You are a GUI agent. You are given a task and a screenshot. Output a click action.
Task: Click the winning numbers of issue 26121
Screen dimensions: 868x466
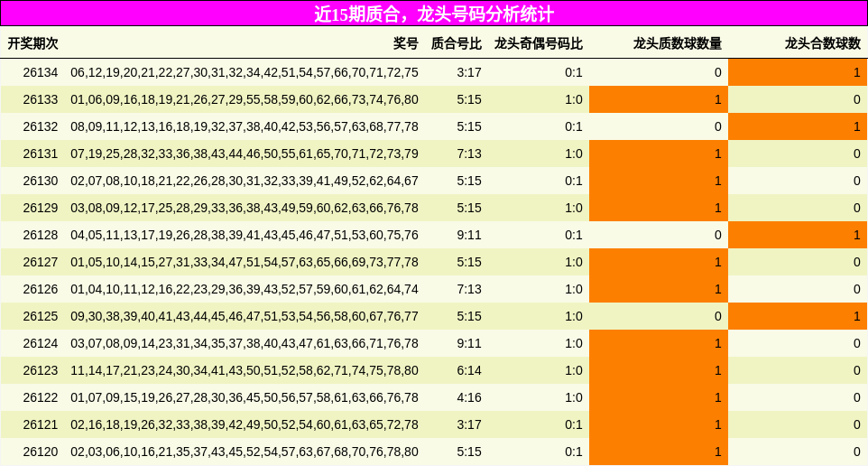tap(245, 425)
